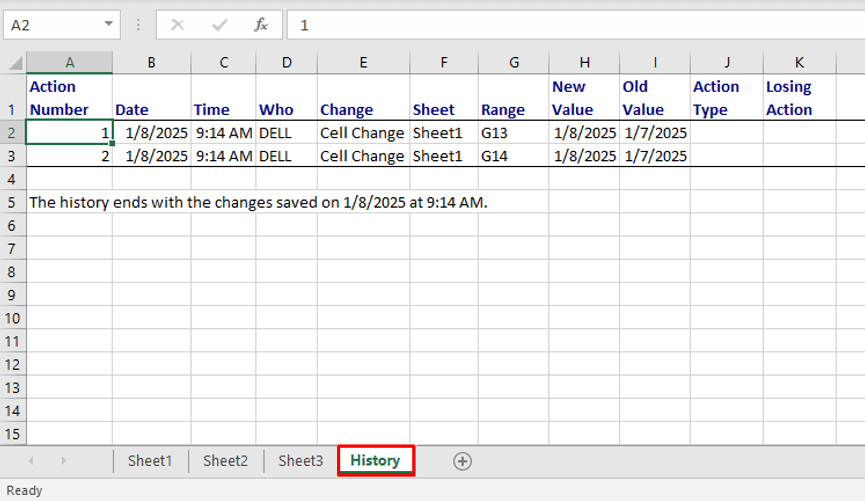Select cell A3 containing action number 2
This screenshot has width=865, height=501.
point(70,156)
